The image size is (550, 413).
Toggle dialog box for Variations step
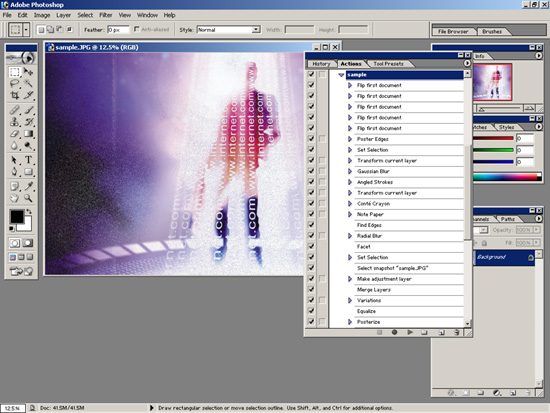pyautogui.click(x=322, y=300)
